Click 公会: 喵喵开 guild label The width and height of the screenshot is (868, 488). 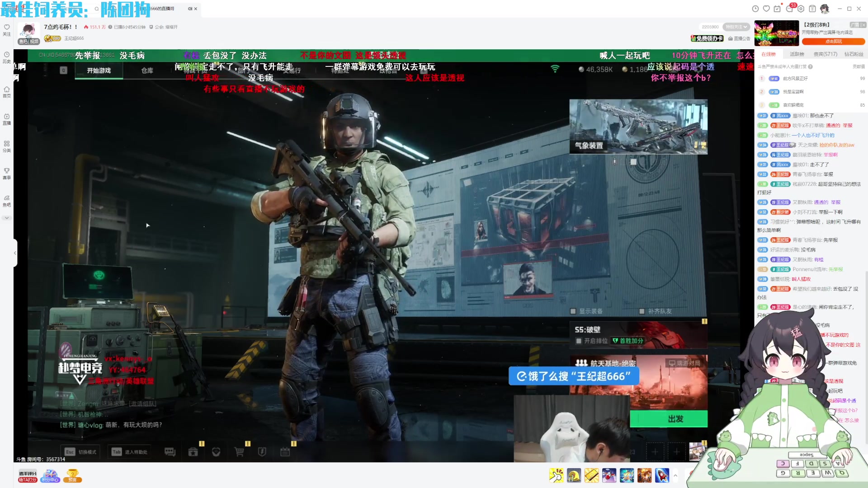click(x=164, y=27)
